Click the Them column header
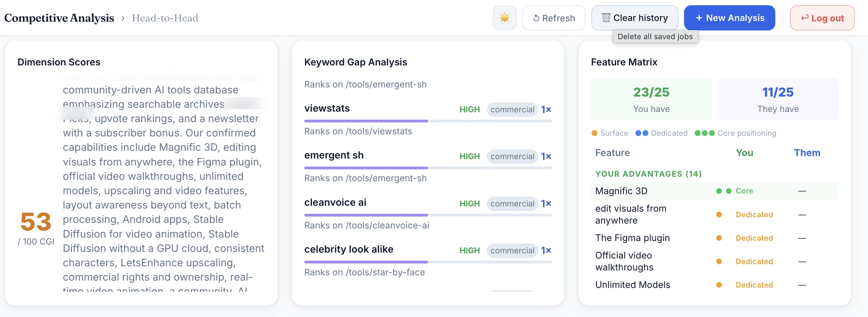This screenshot has height=317, width=868. click(807, 153)
